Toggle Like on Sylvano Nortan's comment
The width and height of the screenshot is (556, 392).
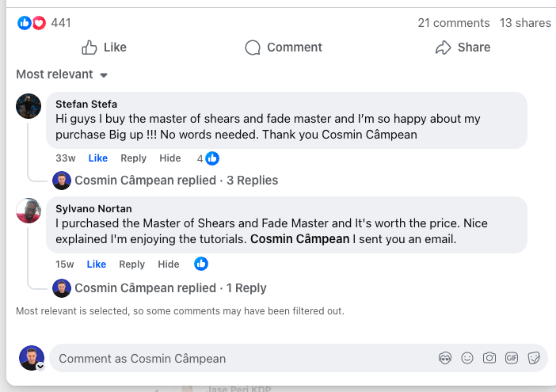97,265
